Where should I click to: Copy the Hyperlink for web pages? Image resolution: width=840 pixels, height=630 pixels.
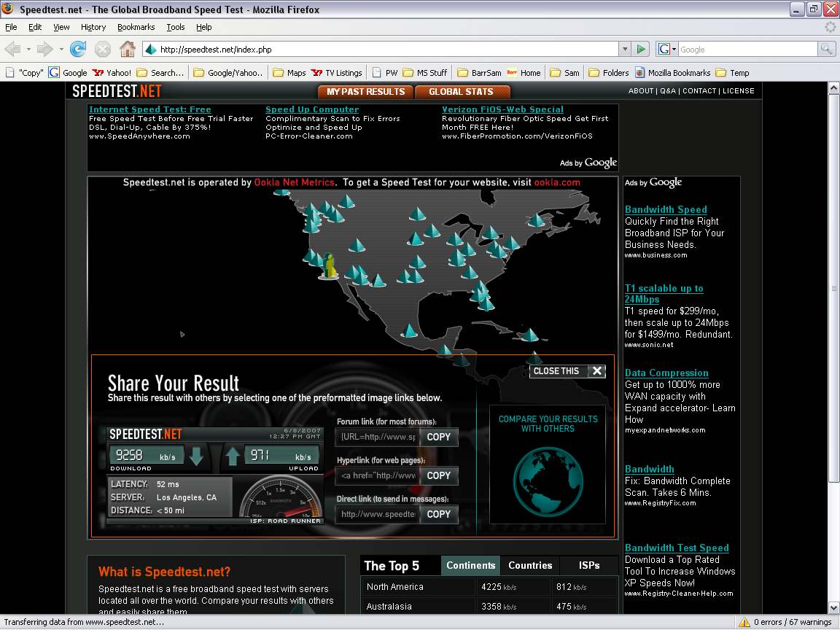[x=439, y=475]
